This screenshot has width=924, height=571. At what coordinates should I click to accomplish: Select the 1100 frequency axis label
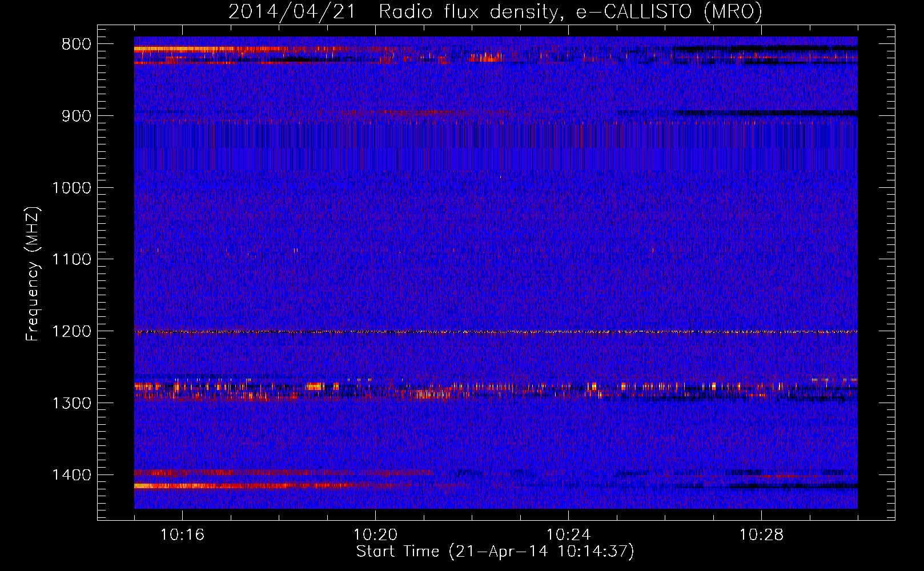point(72,260)
